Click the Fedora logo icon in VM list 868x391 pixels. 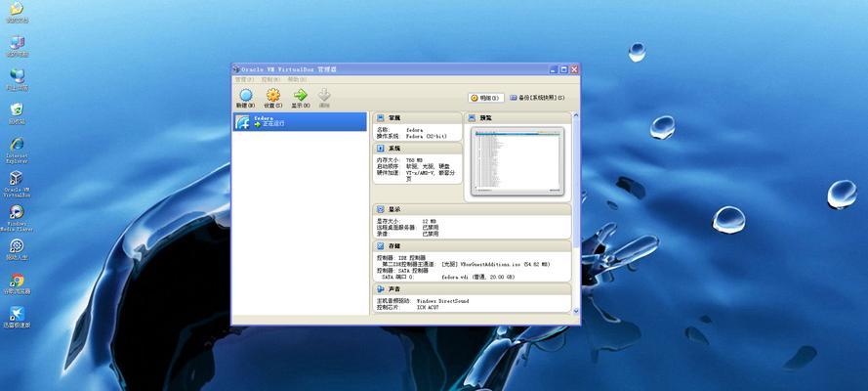coord(242,122)
